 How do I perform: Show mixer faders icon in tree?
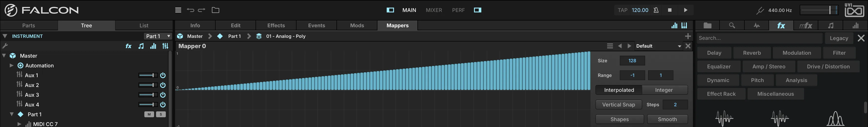tap(165, 46)
